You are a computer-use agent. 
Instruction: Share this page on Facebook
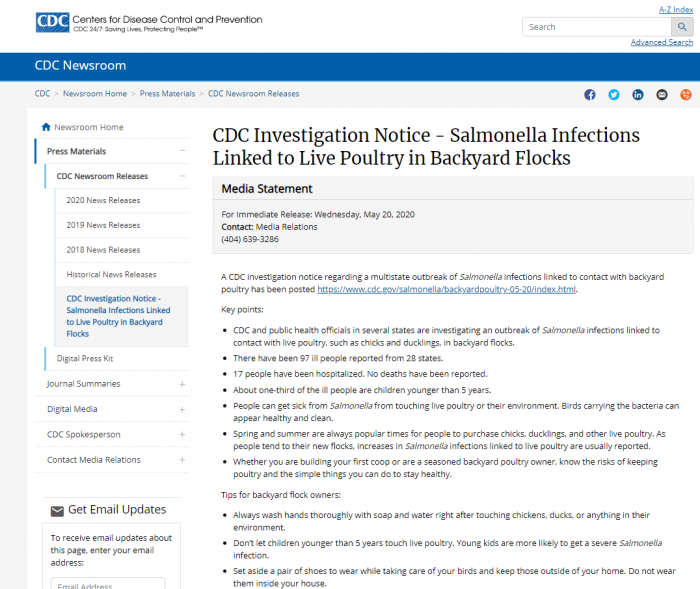(x=590, y=94)
